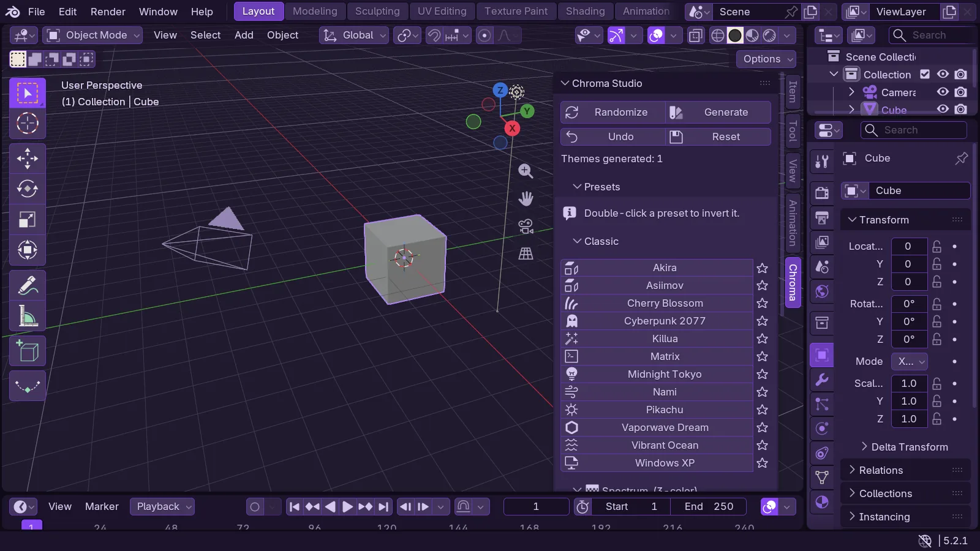Open the Add menu in viewport header
980x551 pixels.
pyautogui.click(x=244, y=36)
